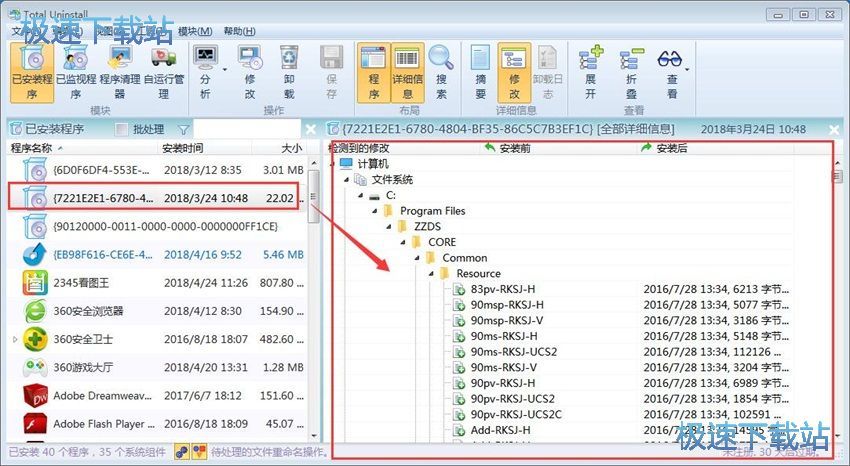
Task: Click the 360安全卫士 program icon
Action: [35, 339]
